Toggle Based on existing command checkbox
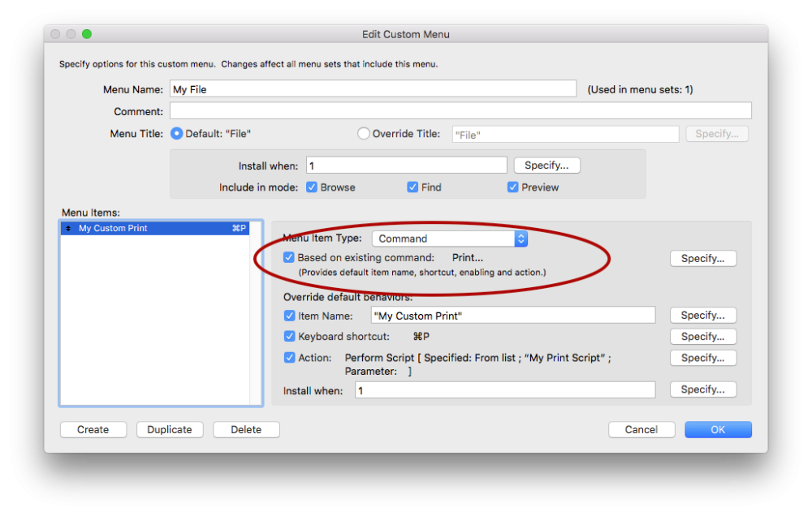The image size is (812, 516). tap(289, 258)
